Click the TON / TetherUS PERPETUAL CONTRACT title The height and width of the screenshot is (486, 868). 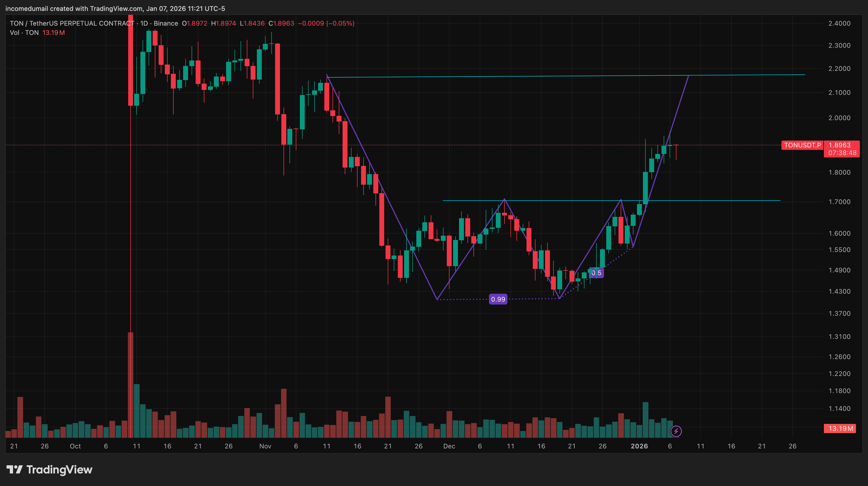72,23
